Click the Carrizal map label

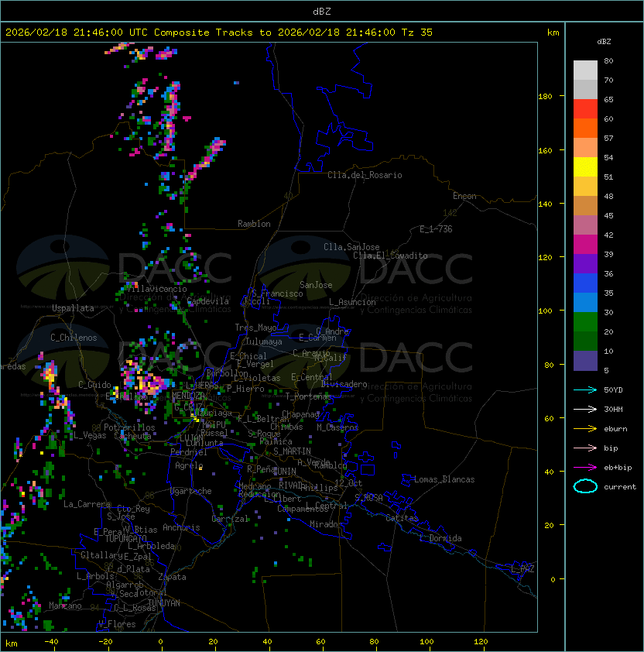click(229, 519)
